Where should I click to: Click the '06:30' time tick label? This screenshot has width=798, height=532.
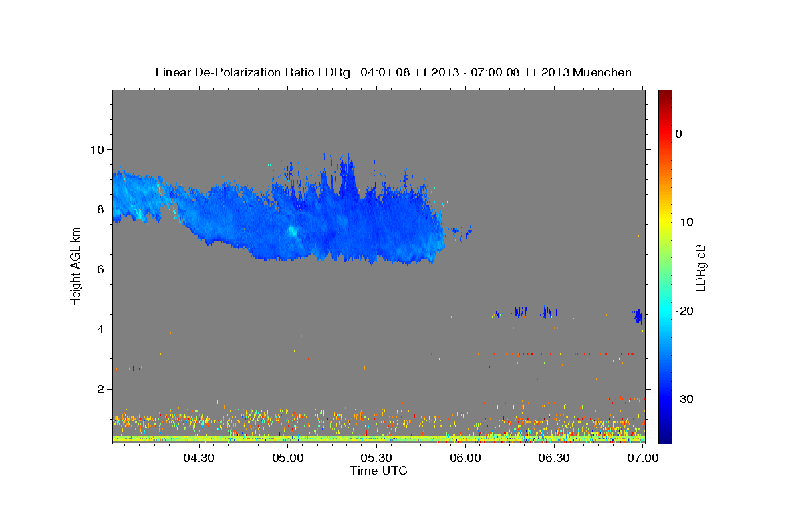click(554, 458)
